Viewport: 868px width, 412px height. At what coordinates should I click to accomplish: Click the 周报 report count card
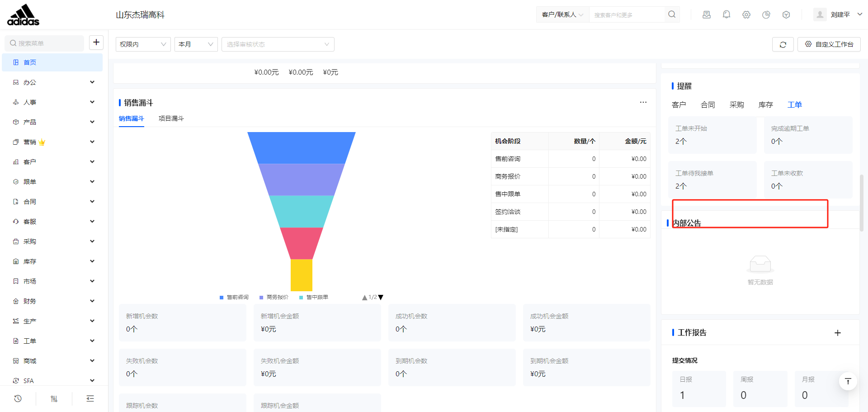click(x=760, y=389)
